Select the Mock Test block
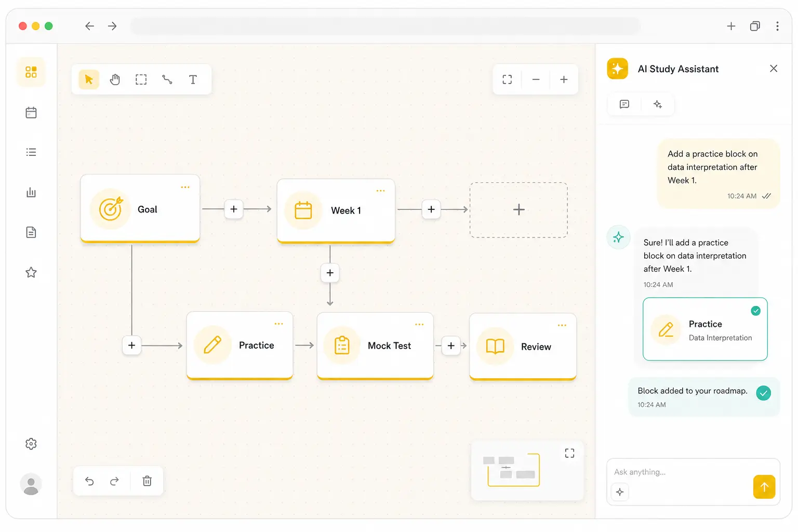The width and height of the screenshot is (798, 532). (x=375, y=346)
